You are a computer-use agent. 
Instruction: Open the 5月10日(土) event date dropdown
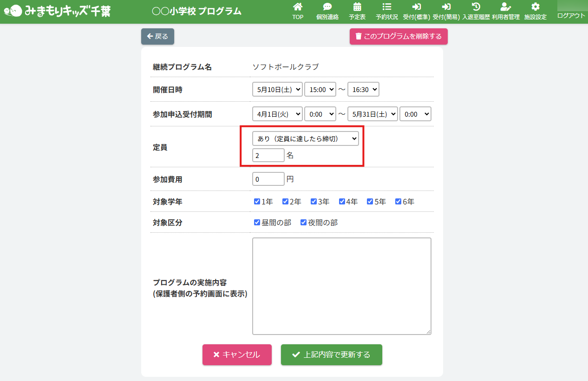pyautogui.click(x=277, y=90)
